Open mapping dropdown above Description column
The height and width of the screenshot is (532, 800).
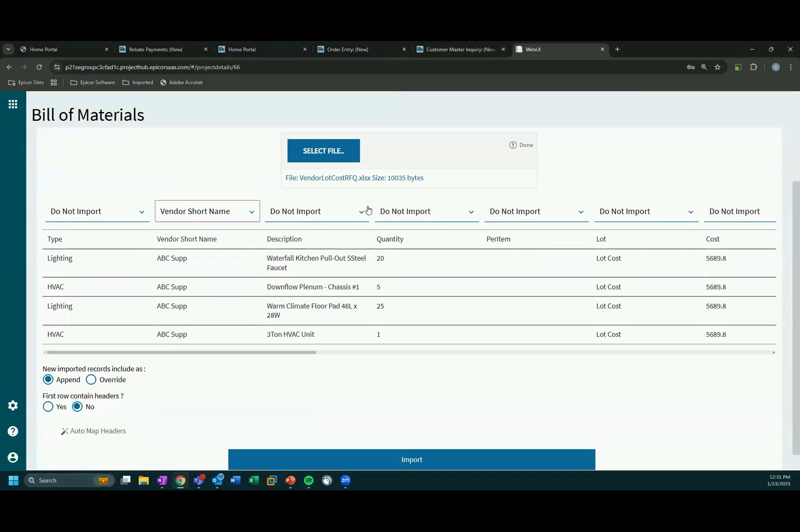coord(317,211)
